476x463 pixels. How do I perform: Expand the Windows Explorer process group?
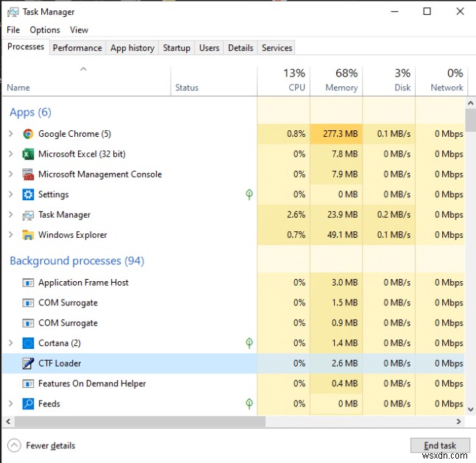[10, 235]
